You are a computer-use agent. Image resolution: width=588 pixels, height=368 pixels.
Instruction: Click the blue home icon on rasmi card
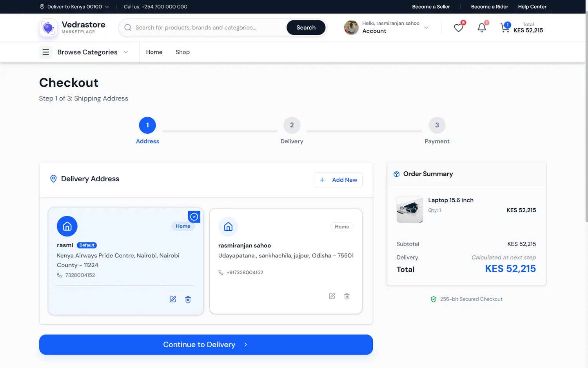click(x=67, y=226)
